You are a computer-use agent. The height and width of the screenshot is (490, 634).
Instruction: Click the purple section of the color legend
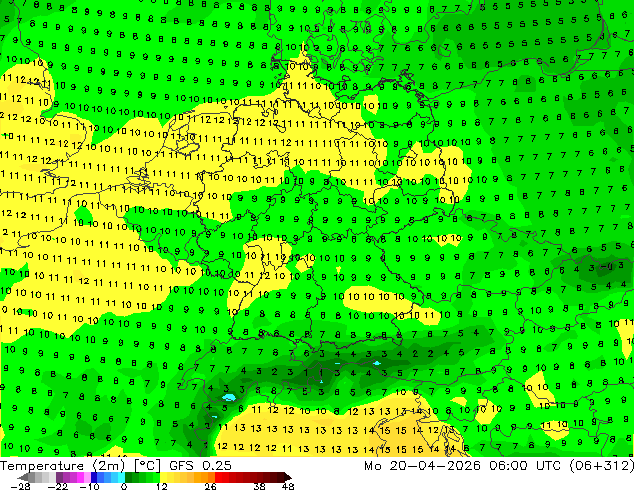point(73,477)
